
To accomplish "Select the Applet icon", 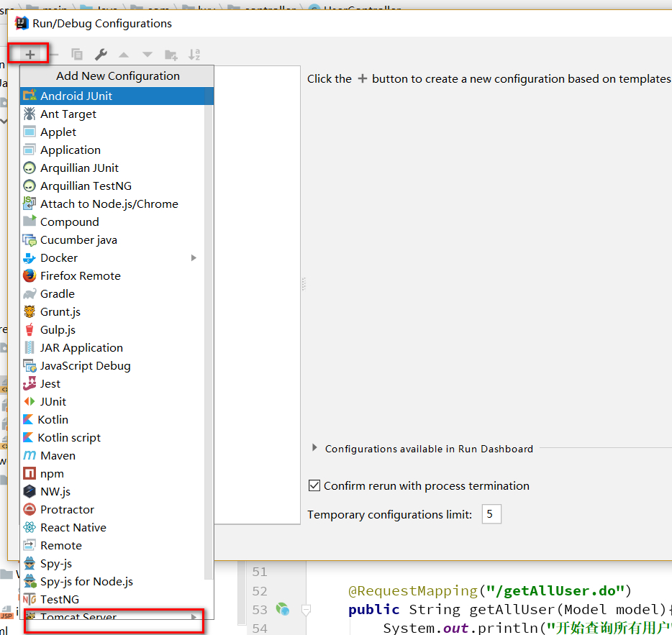I will point(29,132).
